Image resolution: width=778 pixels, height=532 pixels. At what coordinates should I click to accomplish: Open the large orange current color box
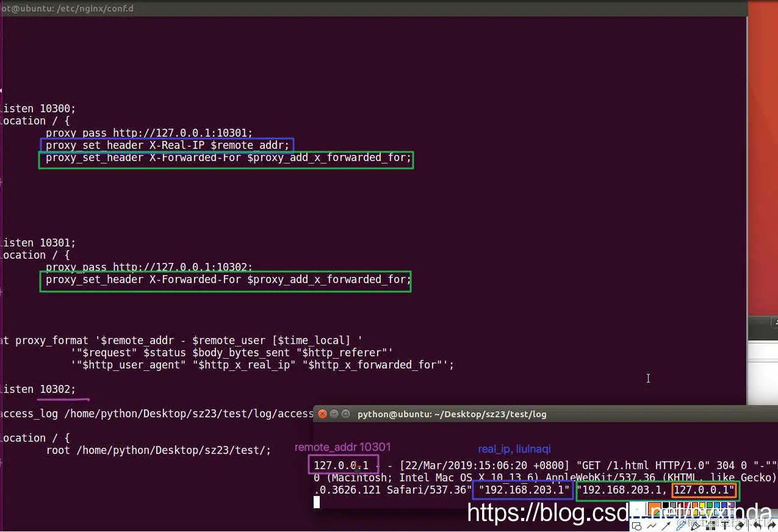tap(655, 509)
